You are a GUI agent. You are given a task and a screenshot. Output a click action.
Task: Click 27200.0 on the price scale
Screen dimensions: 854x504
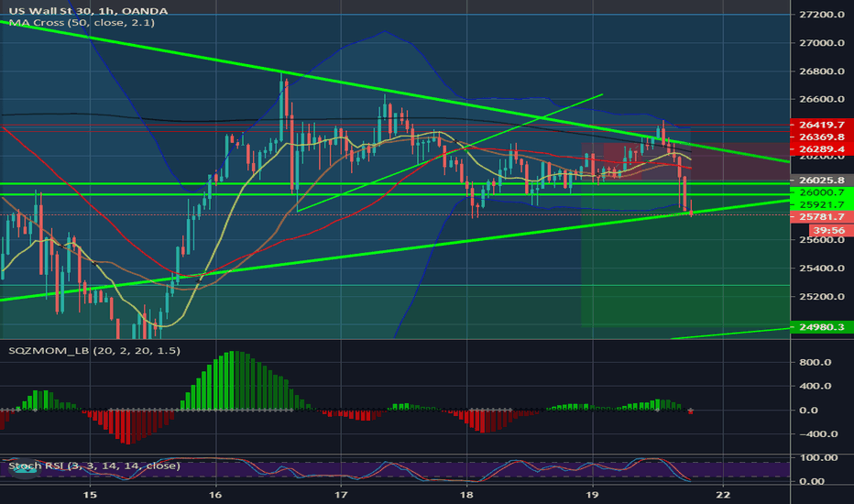click(x=821, y=14)
